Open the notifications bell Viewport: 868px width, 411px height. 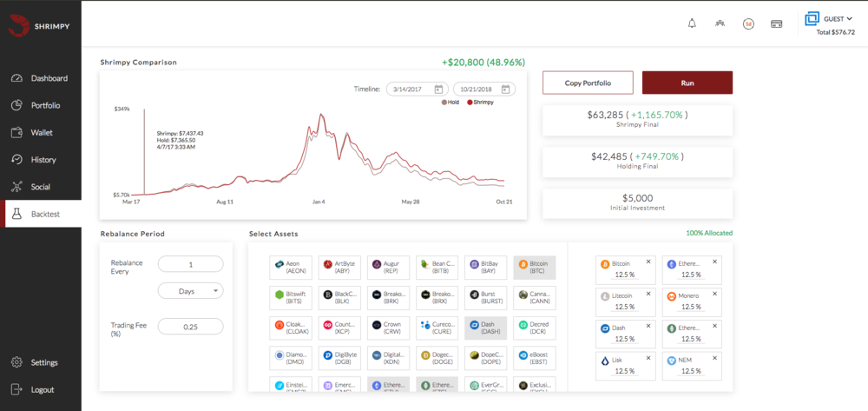tap(692, 23)
